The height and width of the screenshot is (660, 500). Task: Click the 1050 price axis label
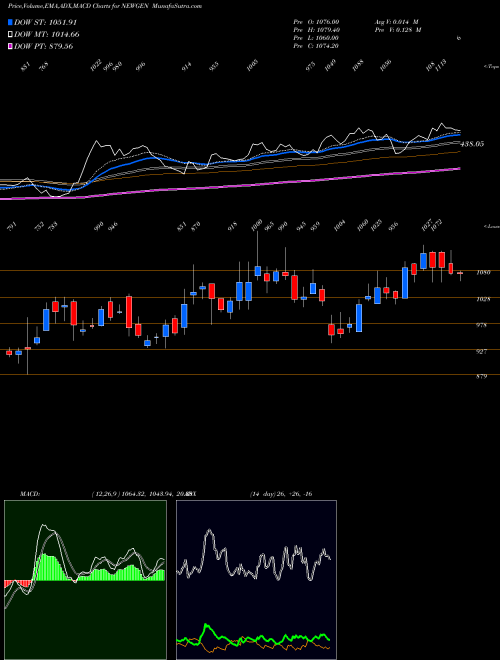click(x=482, y=273)
